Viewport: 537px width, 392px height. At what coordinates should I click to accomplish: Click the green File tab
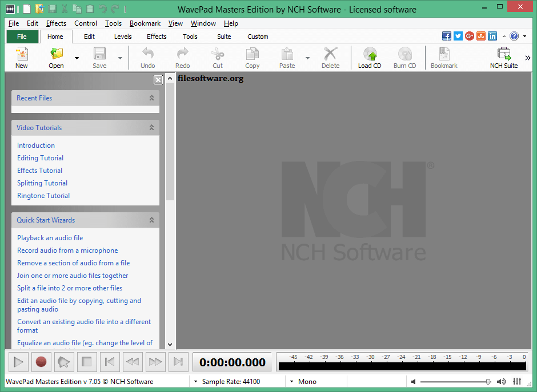pyautogui.click(x=22, y=37)
